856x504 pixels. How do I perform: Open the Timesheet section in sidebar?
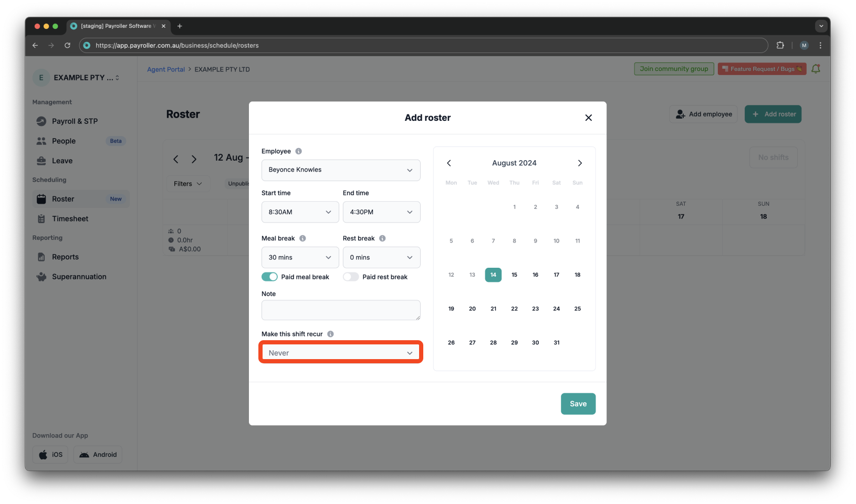pyautogui.click(x=81, y=219)
